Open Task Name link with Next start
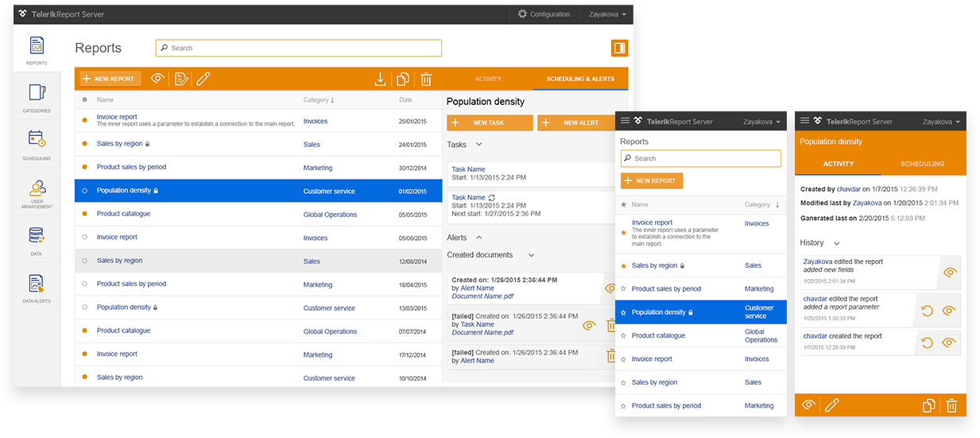The height and width of the screenshot is (438, 980). coord(468,197)
